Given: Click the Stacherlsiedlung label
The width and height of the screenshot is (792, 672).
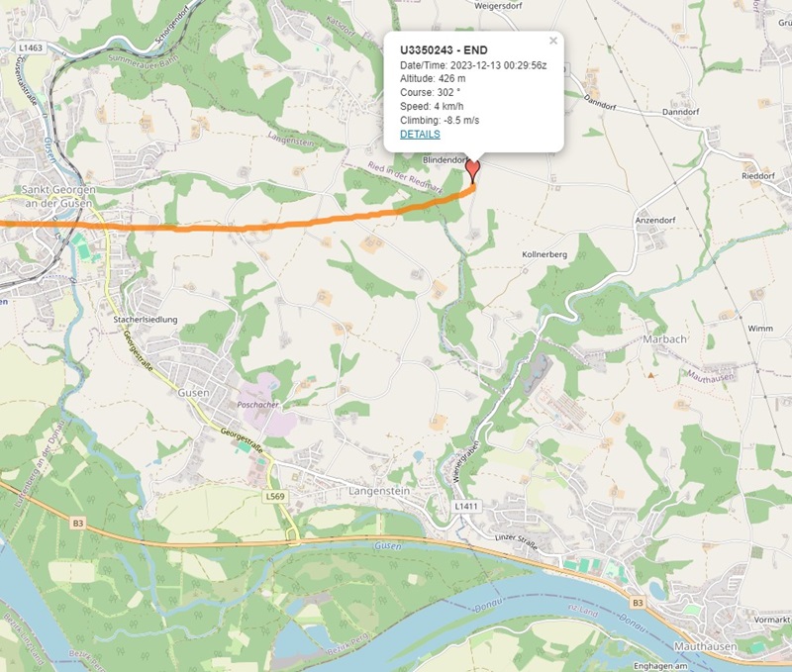Looking at the screenshot, I should point(145,320).
